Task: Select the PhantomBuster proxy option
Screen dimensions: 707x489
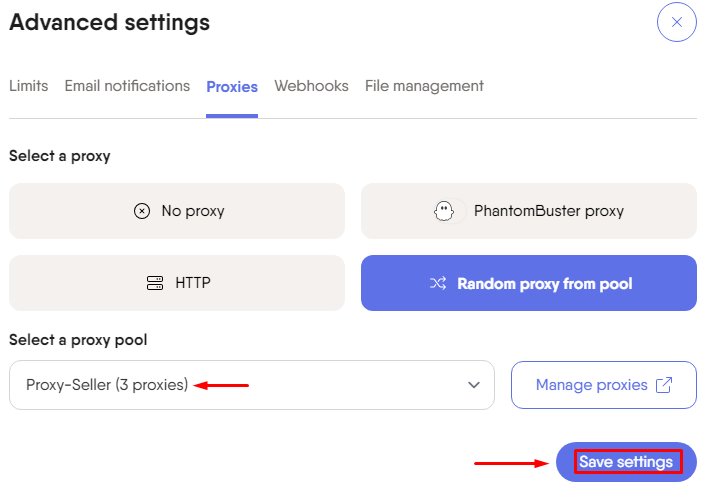Action: 529,211
